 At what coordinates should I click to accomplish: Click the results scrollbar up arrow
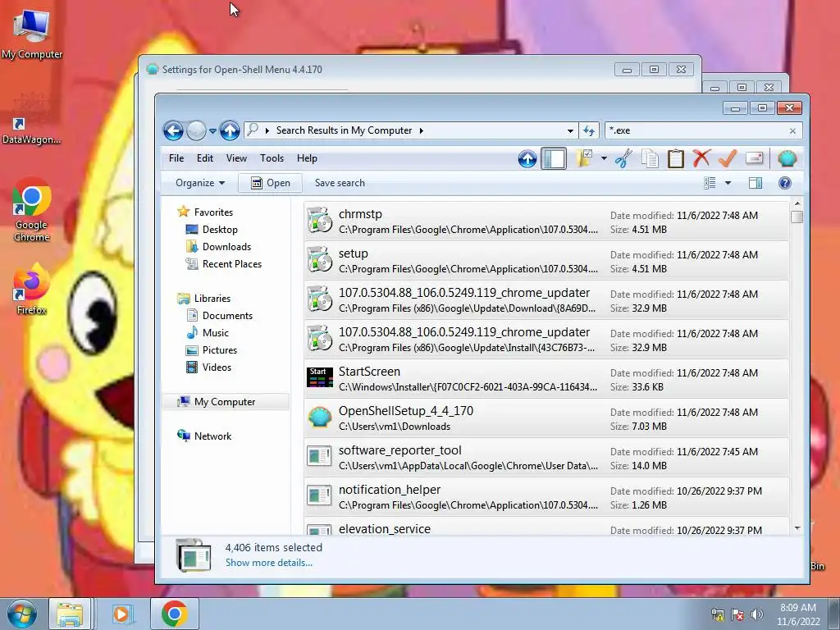coord(797,203)
